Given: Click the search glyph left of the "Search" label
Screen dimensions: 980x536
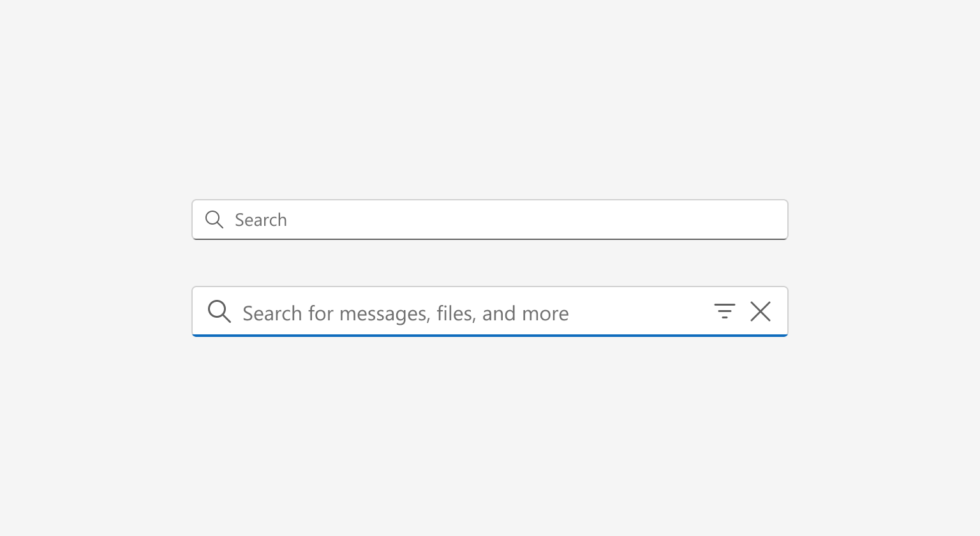Looking at the screenshot, I should click(x=214, y=220).
